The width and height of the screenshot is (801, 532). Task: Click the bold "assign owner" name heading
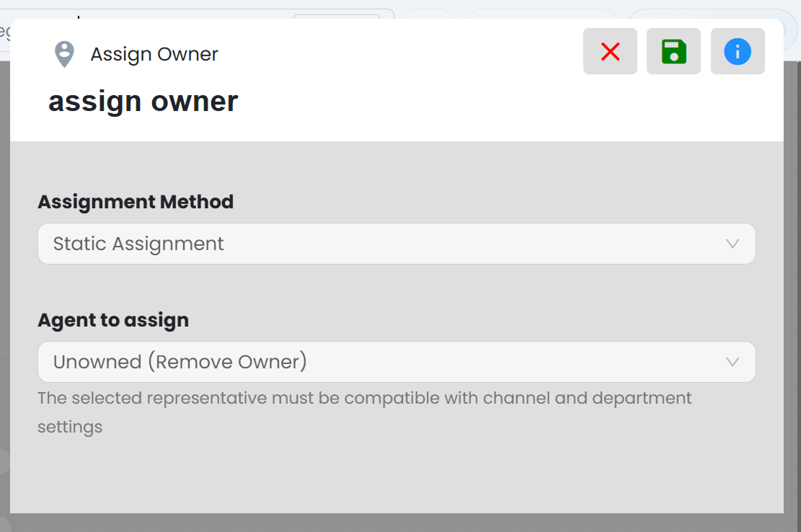143,102
